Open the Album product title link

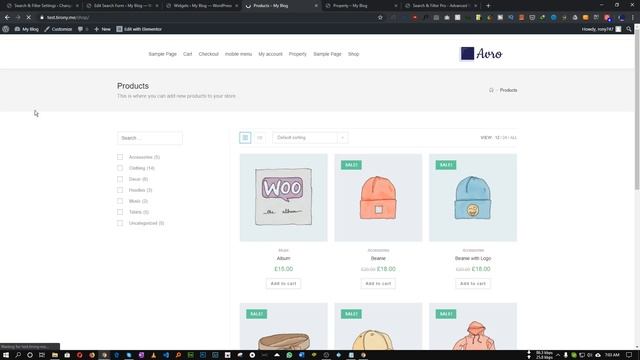(x=283, y=258)
